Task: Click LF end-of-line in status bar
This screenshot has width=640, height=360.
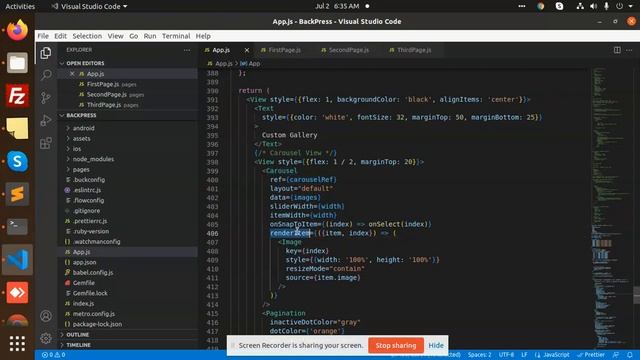Action: coord(524,355)
